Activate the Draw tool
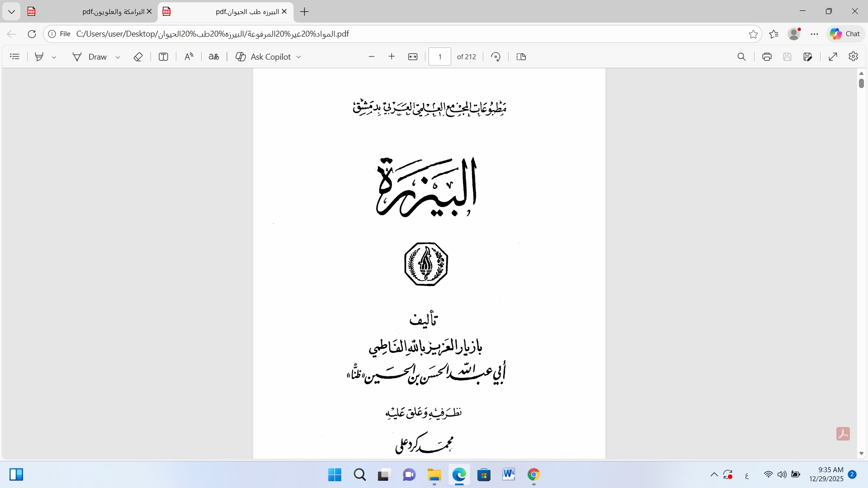Viewport: 868px width, 488px height. 90,56
